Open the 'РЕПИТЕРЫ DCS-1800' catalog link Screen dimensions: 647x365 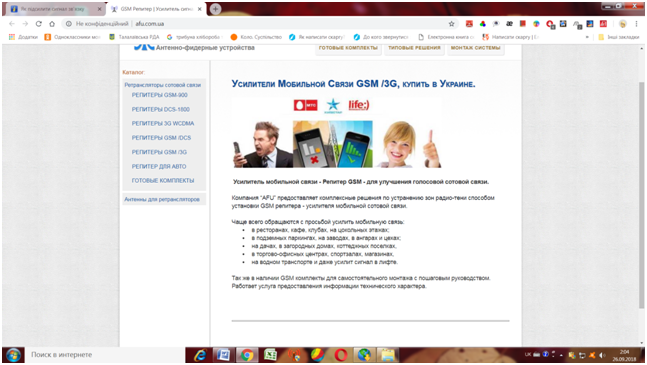point(161,109)
